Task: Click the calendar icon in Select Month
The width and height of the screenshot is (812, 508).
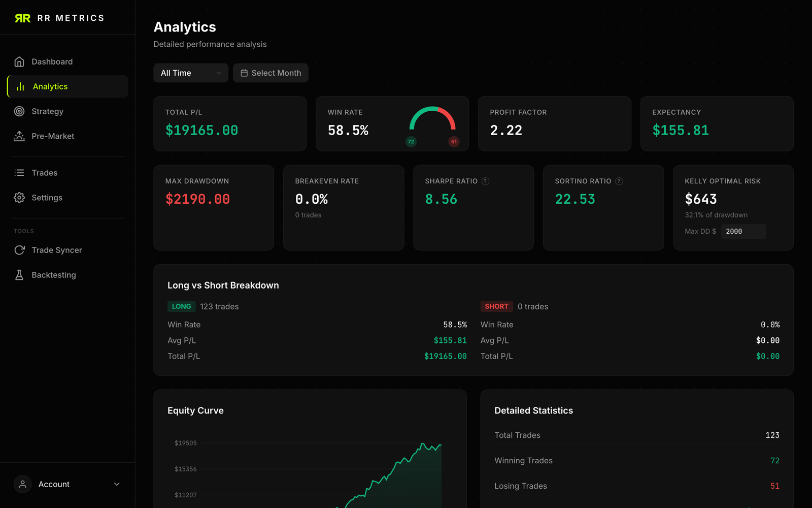Action: pos(244,73)
